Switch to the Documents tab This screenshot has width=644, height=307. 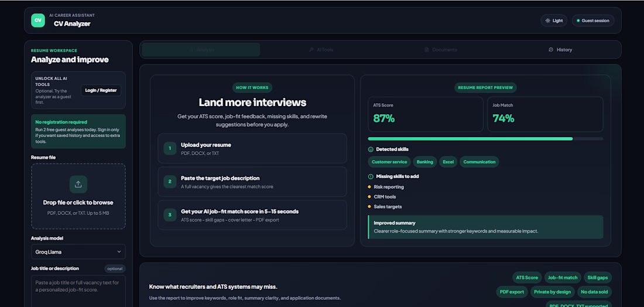click(x=440, y=50)
